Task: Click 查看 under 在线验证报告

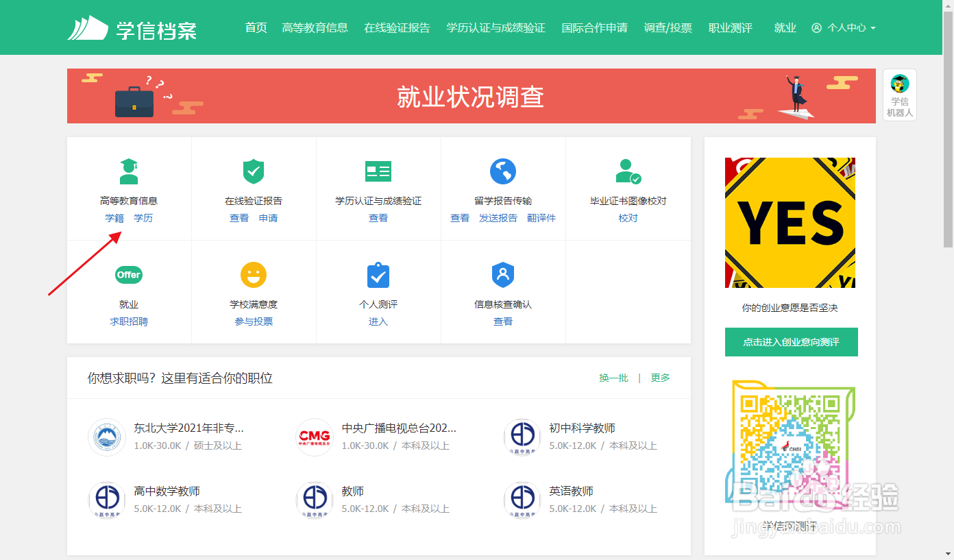Action: 239,218
